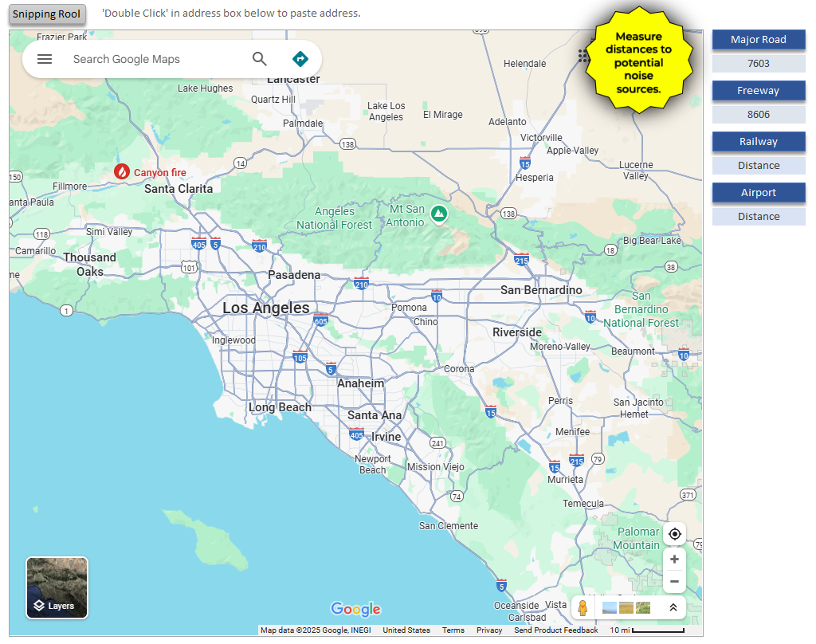The width and height of the screenshot is (816, 644).
Task: Open directions with the blue arrow icon
Action: coord(300,59)
